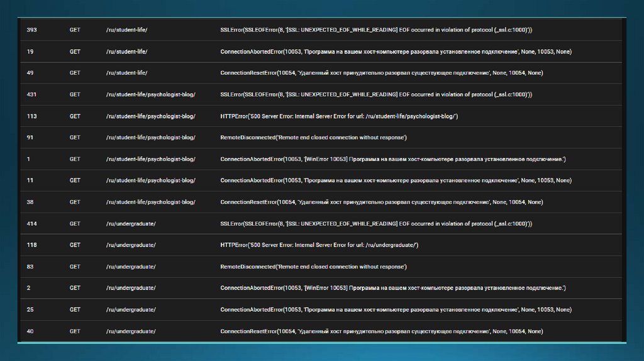The width and height of the screenshot is (644, 361).
Task: Click the failure count 118
Action: (x=31, y=245)
